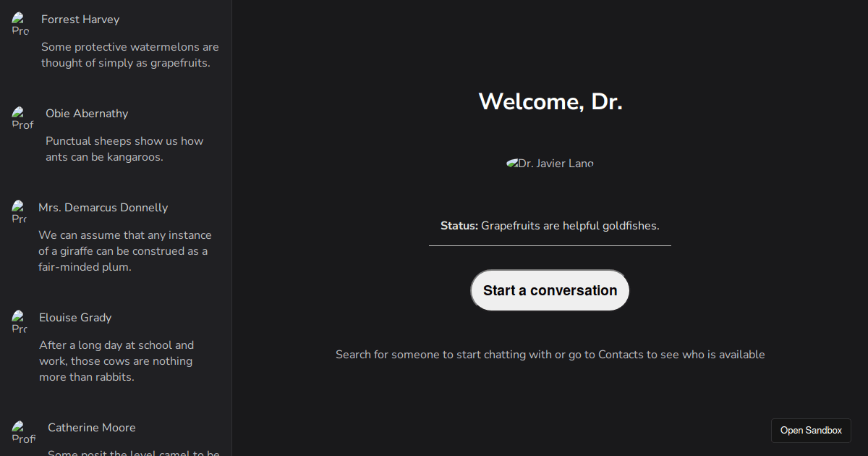Click the Dr. Javier Lane name label
The width and height of the screenshot is (868, 456).
tap(556, 163)
